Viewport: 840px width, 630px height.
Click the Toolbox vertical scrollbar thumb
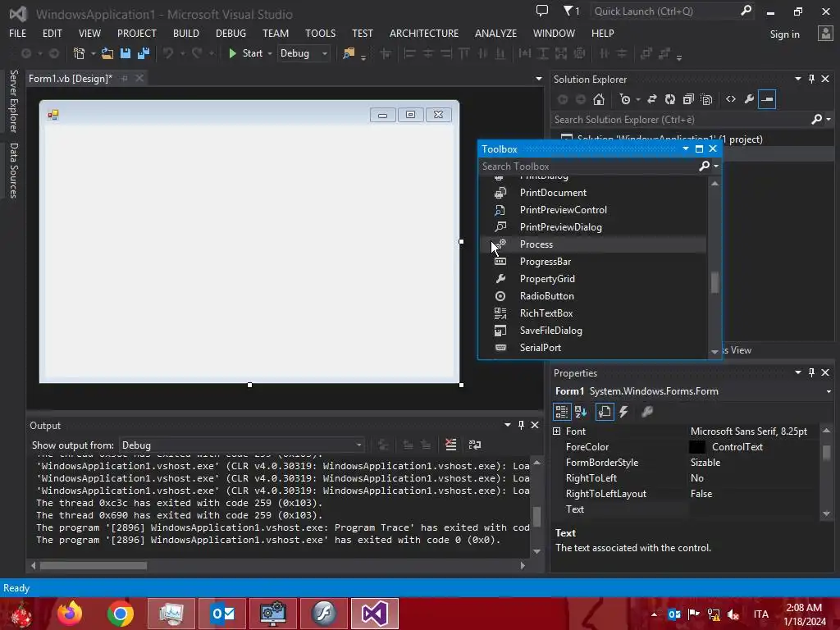click(x=714, y=283)
